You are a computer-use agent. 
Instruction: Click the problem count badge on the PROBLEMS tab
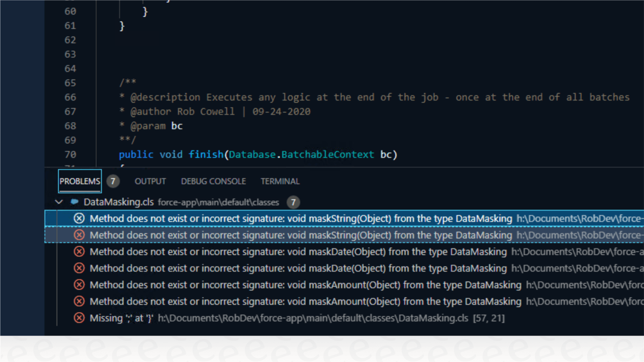(113, 181)
